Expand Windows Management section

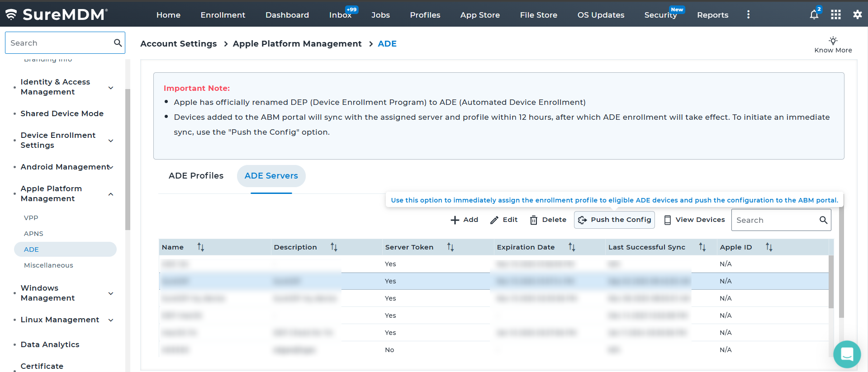(111, 293)
